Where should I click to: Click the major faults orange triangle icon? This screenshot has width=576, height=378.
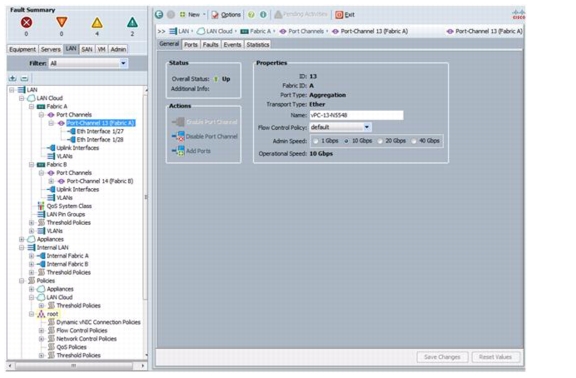(x=61, y=22)
